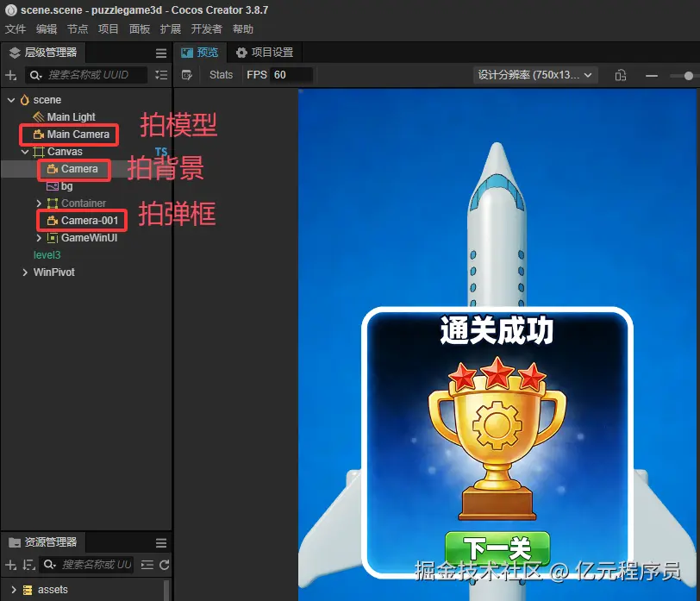Focus the assets search name or UUID field
The height and width of the screenshot is (601, 700).
click(x=86, y=566)
